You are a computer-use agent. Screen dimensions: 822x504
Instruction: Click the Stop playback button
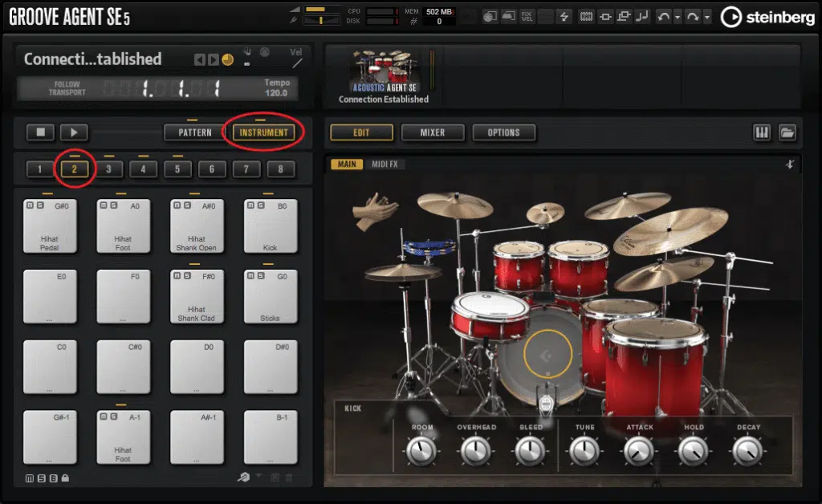click(40, 132)
